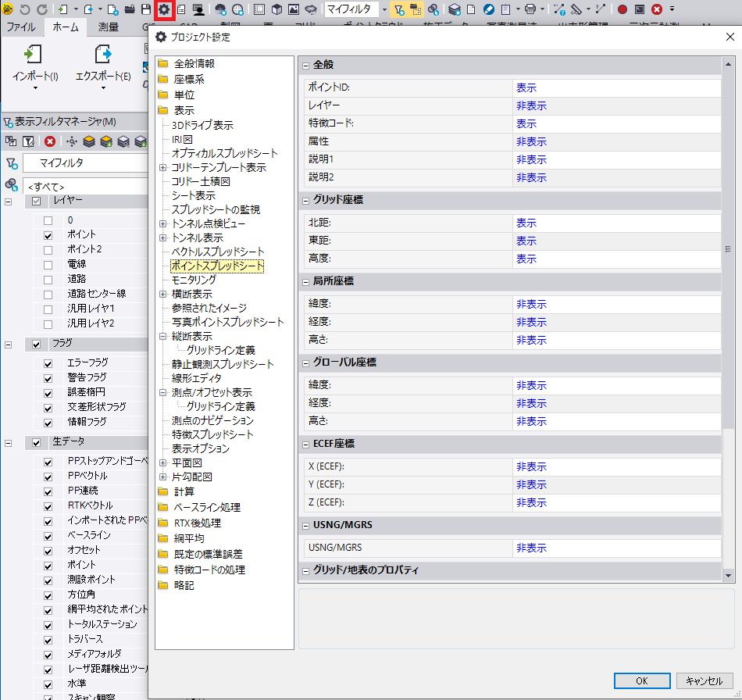The width and height of the screenshot is (742, 700).
Task: Click the OK button
Action: click(641, 680)
